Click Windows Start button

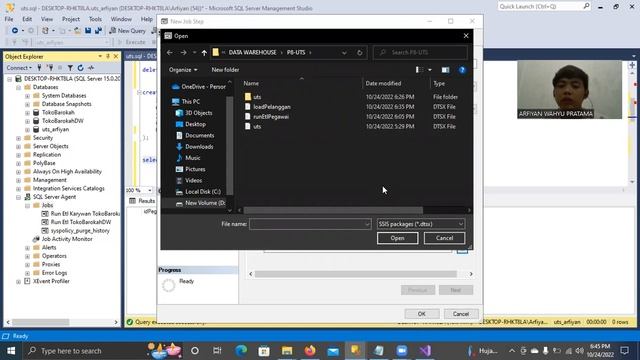point(11,351)
